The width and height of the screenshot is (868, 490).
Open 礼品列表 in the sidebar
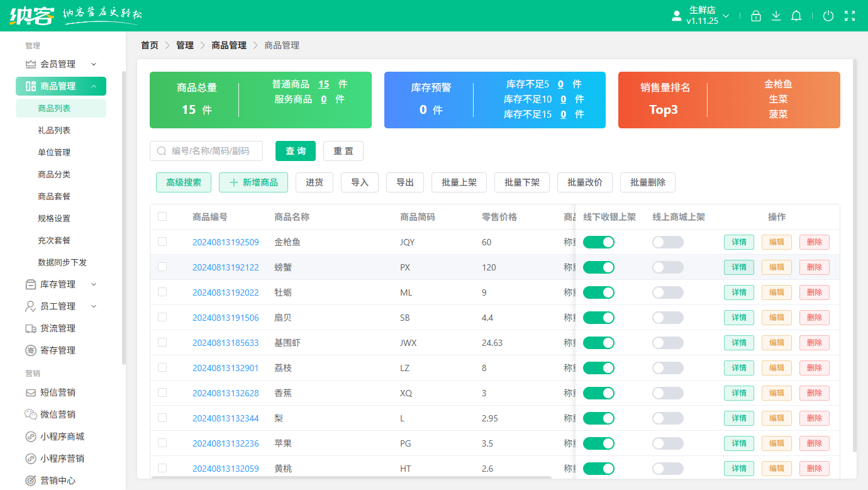pos(54,130)
